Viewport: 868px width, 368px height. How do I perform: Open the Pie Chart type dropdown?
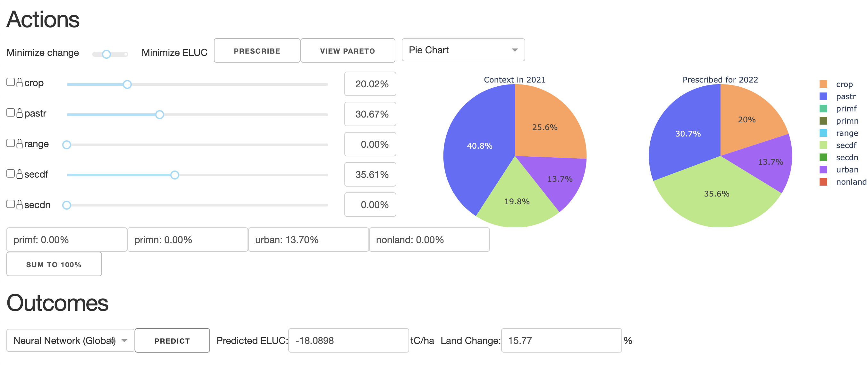click(463, 50)
